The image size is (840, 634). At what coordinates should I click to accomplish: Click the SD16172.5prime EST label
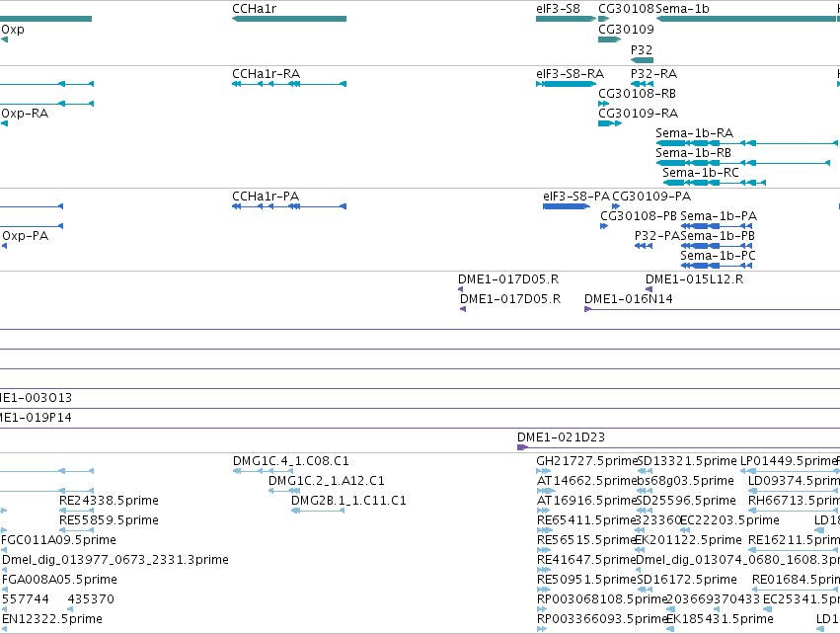point(686,580)
